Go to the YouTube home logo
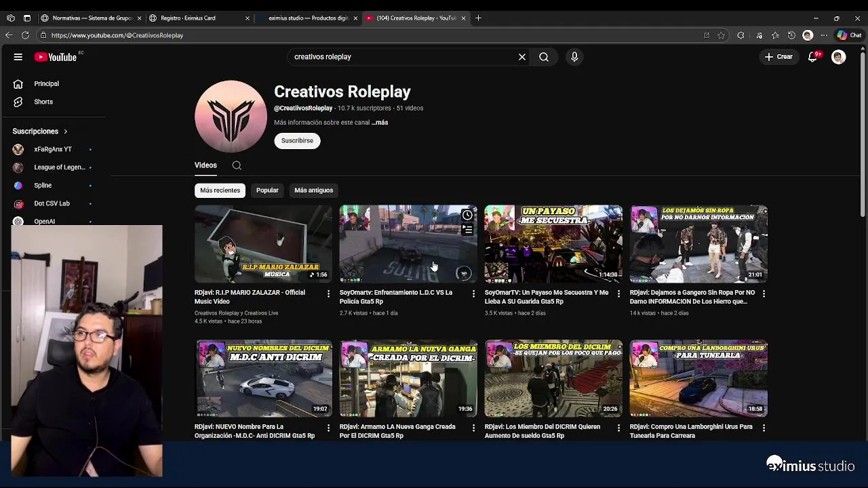 [56, 57]
